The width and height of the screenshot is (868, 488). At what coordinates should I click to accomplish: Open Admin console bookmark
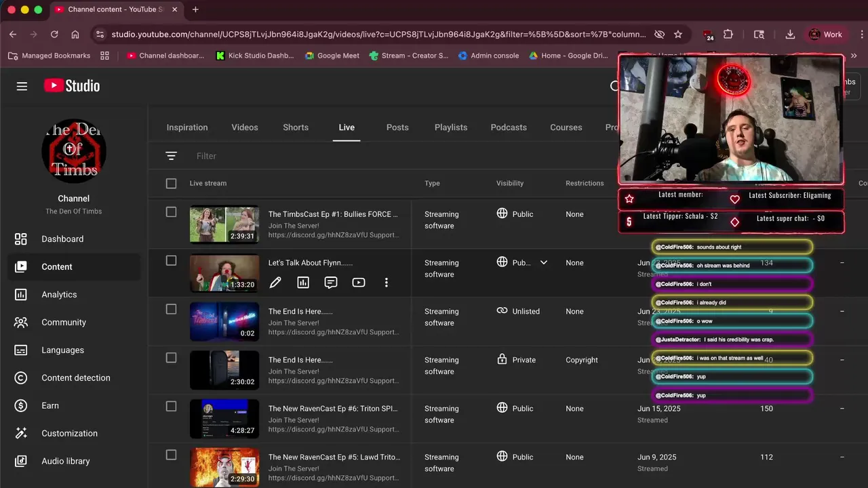[488, 56]
